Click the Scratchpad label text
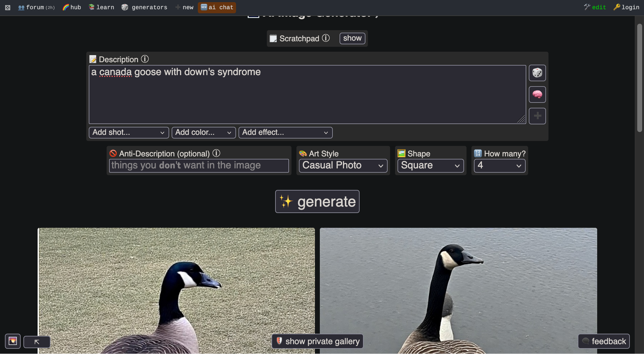The width and height of the screenshot is (644, 354). pyautogui.click(x=299, y=38)
